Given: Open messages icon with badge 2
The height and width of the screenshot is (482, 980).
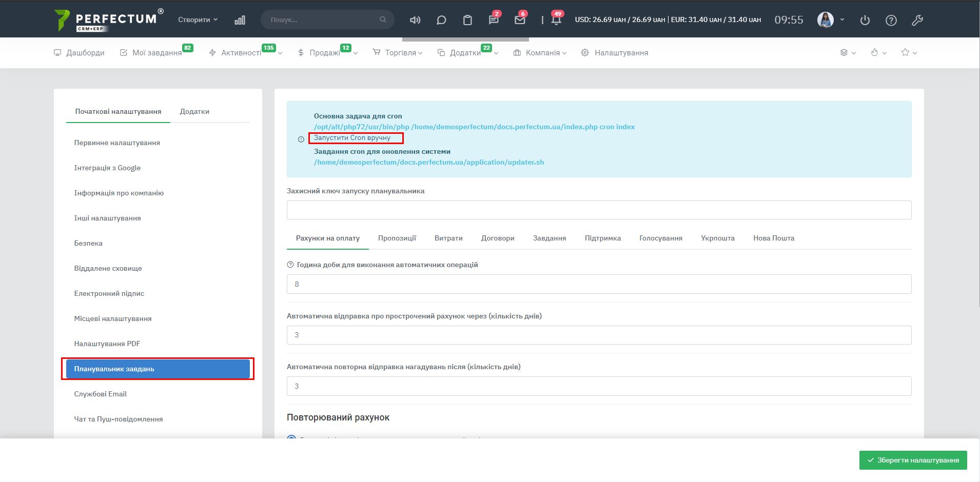Looking at the screenshot, I should click(x=494, y=20).
